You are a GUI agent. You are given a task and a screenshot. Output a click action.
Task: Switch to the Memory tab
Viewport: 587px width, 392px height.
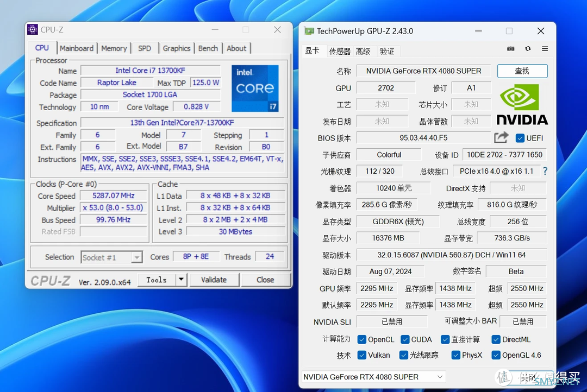114,48
